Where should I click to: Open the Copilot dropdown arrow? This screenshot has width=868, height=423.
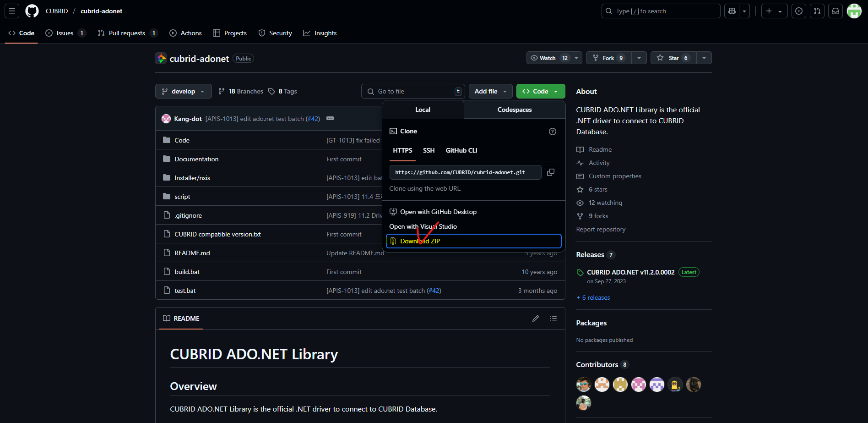point(744,11)
